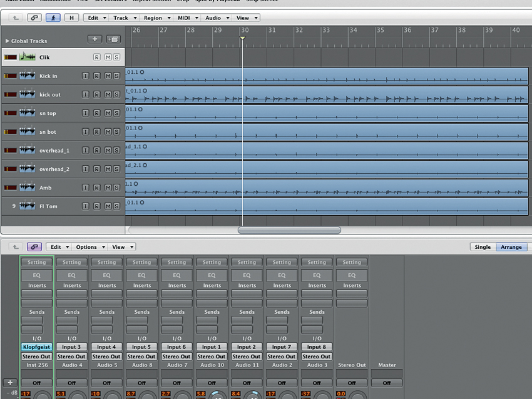The height and width of the screenshot is (399, 532).
Task: Toggle input monitoring on Amb track
Action: tap(86, 188)
